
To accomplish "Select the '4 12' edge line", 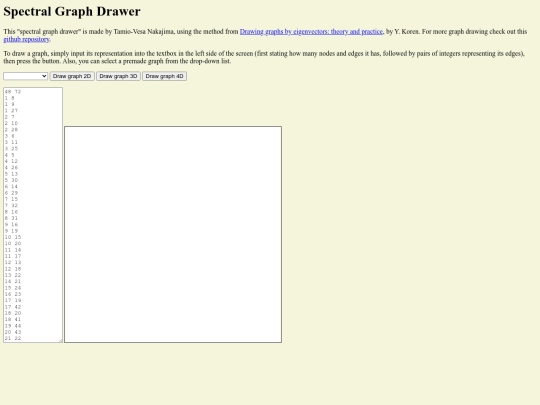I will [x=11, y=162].
